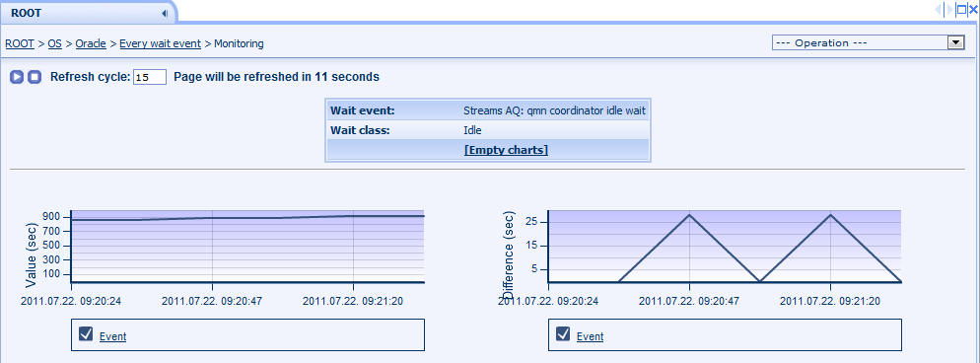Stop auto-refresh with the stop button
980x363 pixels.
tap(35, 77)
